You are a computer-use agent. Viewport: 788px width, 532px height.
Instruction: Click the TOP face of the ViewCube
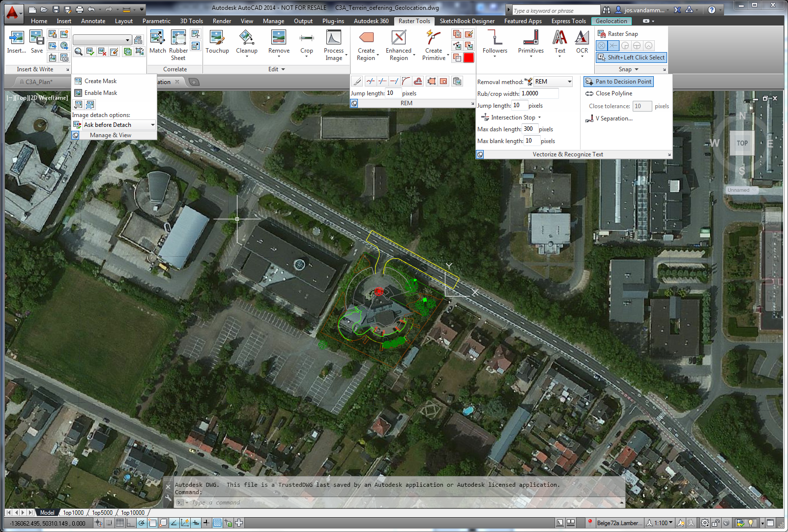click(742, 143)
